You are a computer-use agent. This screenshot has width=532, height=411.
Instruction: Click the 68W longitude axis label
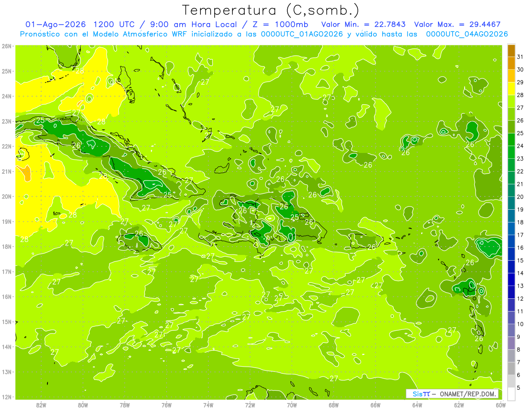coord(333,405)
